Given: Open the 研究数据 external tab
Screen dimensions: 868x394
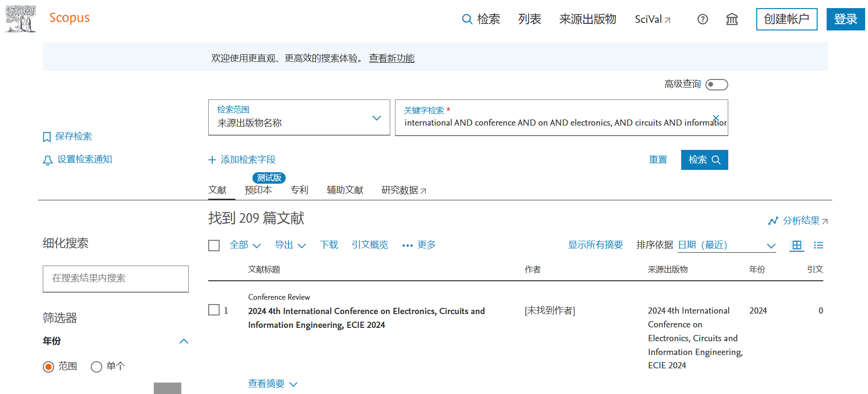Looking at the screenshot, I should [x=404, y=190].
